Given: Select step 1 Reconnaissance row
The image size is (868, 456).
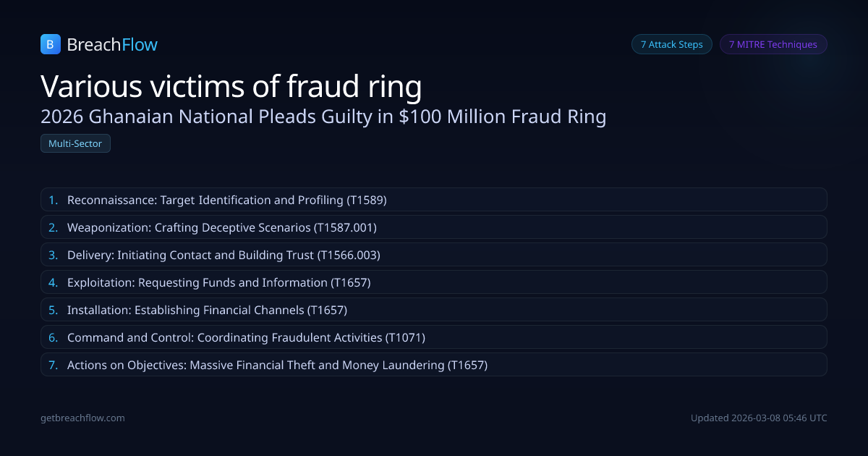Looking at the screenshot, I should coord(434,200).
